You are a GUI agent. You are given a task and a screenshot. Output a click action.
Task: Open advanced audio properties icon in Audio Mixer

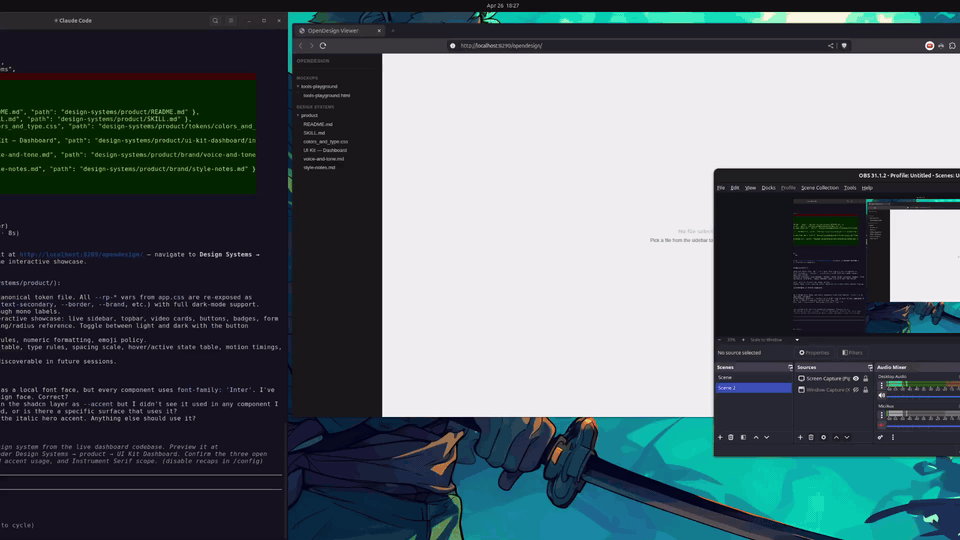880,437
